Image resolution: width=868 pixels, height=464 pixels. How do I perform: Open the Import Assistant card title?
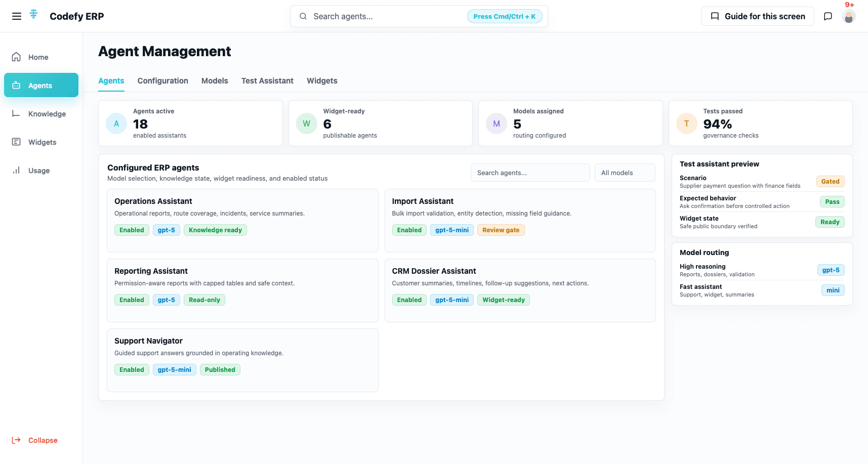click(x=423, y=201)
